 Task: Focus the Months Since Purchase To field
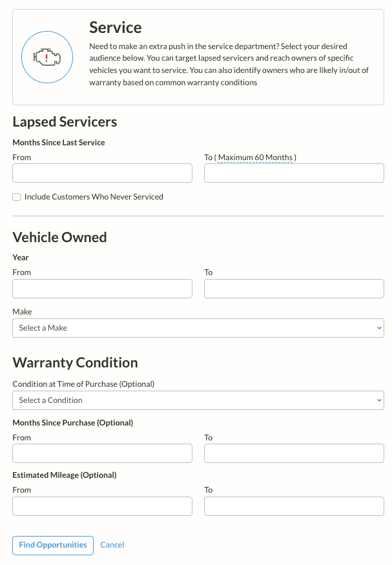pos(294,453)
